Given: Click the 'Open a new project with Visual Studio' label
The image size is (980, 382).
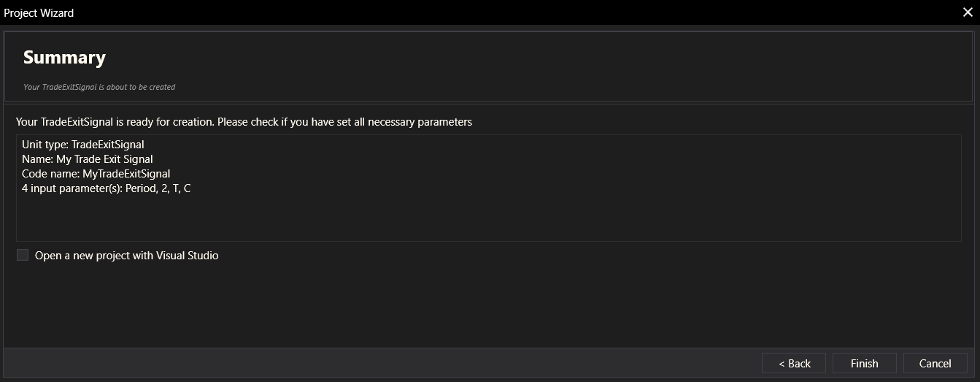Looking at the screenshot, I should pyautogui.click(x=126, y=256).
